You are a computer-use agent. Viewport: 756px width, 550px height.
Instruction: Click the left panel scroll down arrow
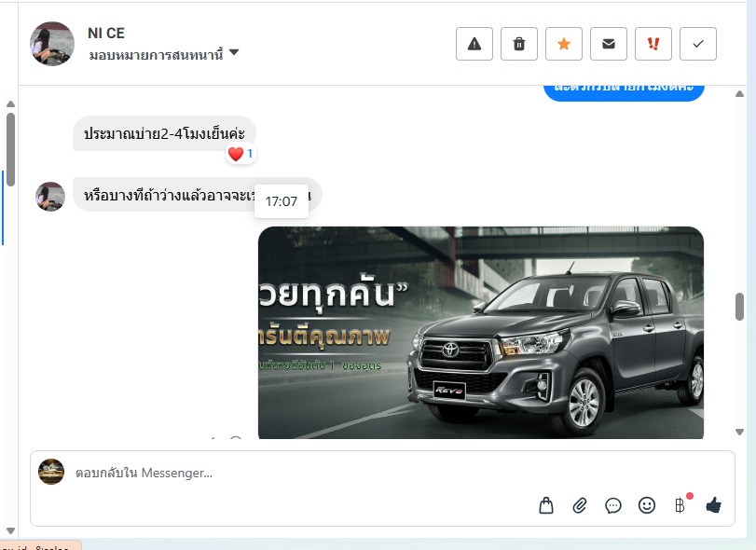pyautogui.click(x=10, y=530)
